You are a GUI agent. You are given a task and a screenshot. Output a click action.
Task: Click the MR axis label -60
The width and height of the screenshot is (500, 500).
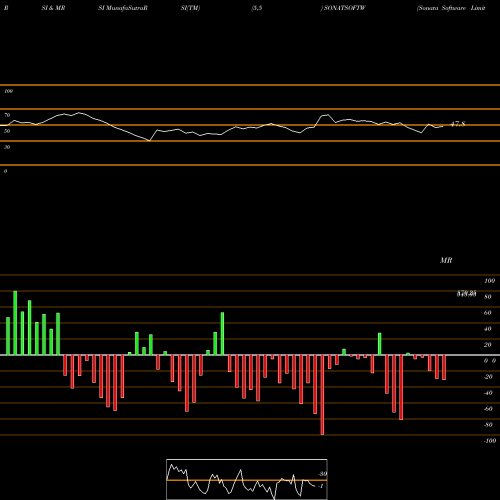click(488, 409)
